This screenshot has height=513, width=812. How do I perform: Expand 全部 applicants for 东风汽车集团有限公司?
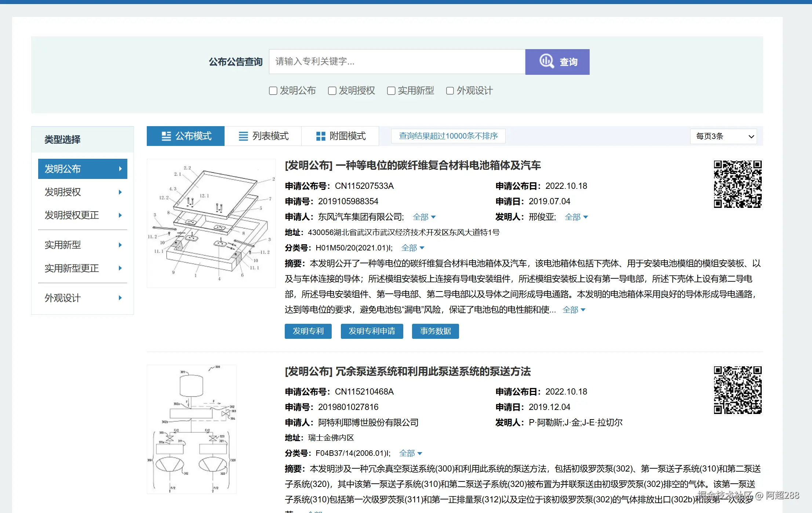tap(424, 217)
